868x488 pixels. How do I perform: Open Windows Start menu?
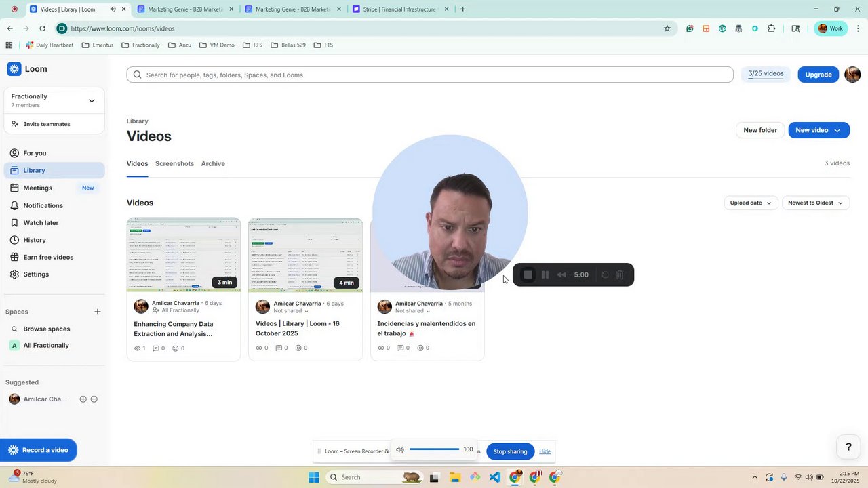tap(314, 477)
